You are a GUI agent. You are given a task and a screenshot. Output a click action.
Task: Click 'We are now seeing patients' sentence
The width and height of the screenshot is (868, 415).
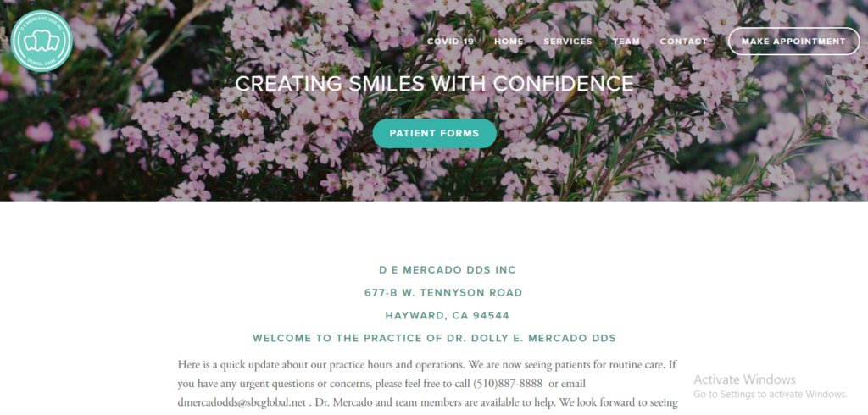tap(565, 365)
